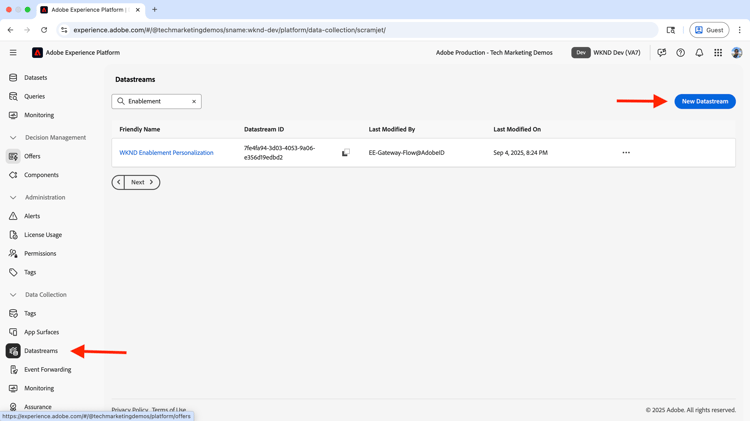Go to previous page of results
750x421 pixels.
click(119, 182)
